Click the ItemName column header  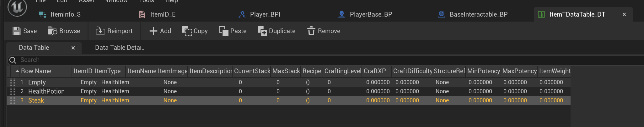[142, 71]
